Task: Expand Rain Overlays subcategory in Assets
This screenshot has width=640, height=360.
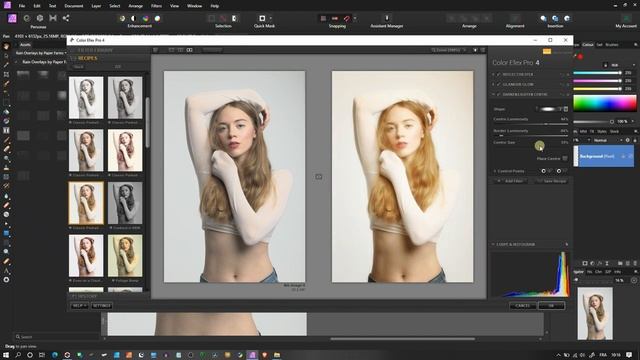Action: [17, 62]
